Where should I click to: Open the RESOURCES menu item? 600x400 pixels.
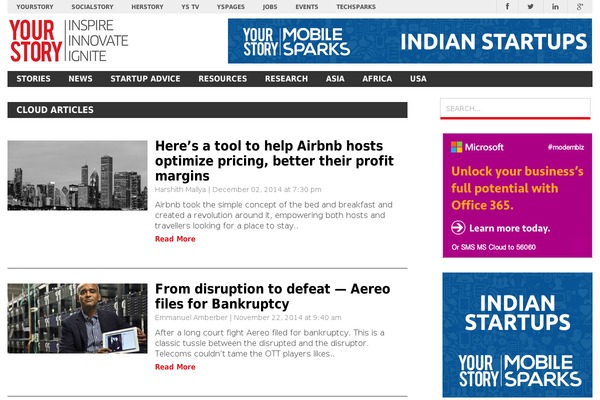click(x=223, y=79)
